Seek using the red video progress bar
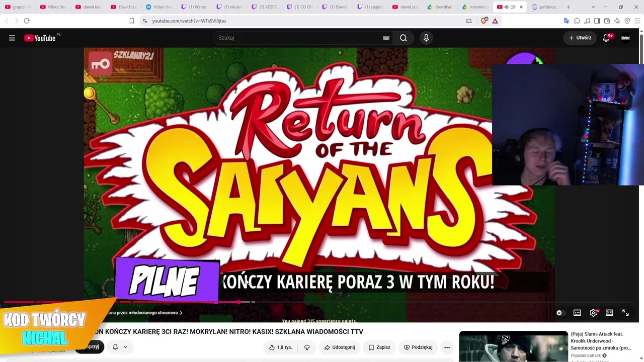 coord(319,302)
